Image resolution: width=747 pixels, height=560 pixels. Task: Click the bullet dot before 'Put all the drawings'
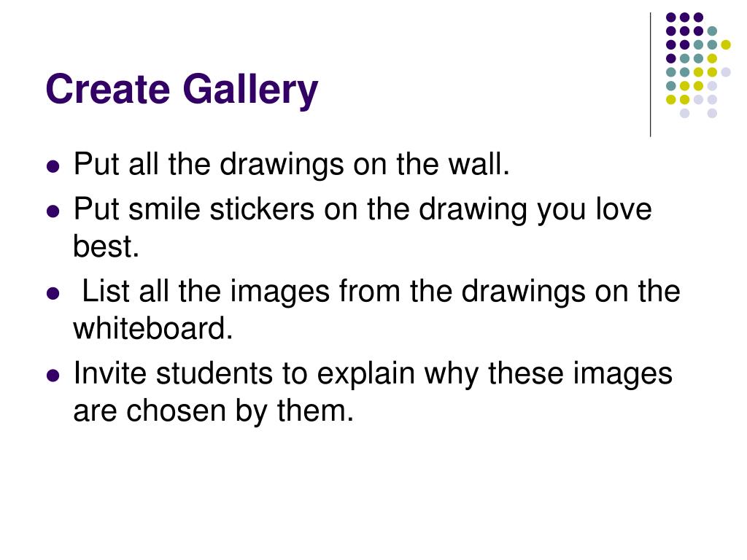[x=53, y=166]
